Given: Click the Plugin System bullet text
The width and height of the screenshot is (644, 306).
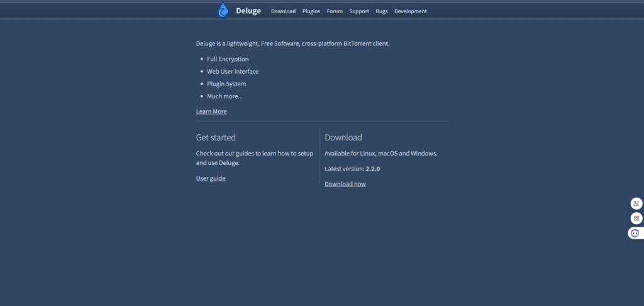Looking at the screenshot, I should (x=226, y=84).
